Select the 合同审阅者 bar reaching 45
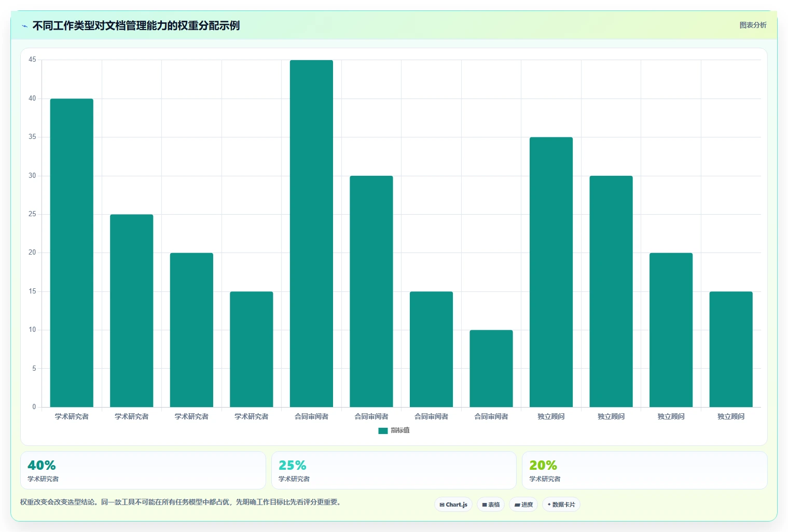 311,233
